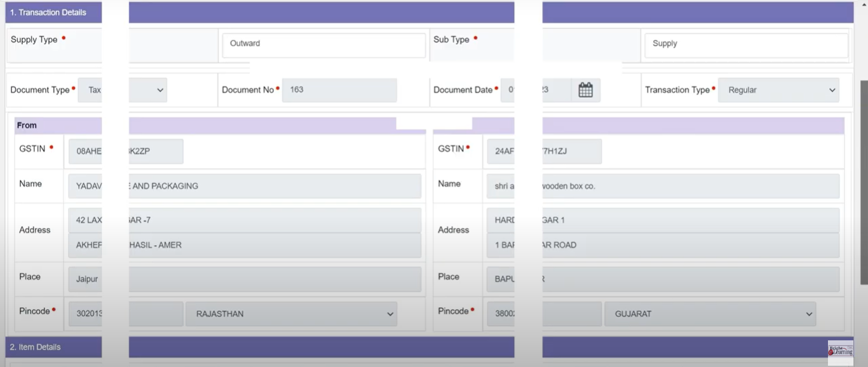Viewport: 868px width, 367px height.
Task: Click the Bright Learning logo watermark
Action: point(840,350)
